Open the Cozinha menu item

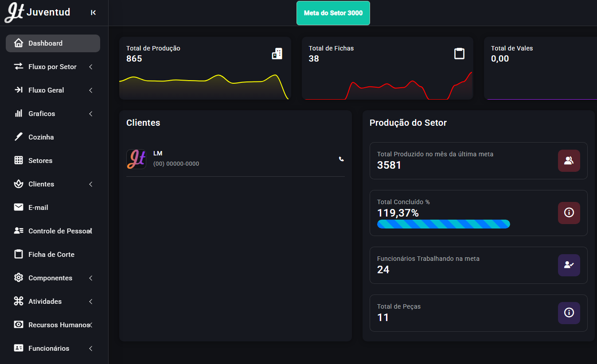tap(41, 137)
